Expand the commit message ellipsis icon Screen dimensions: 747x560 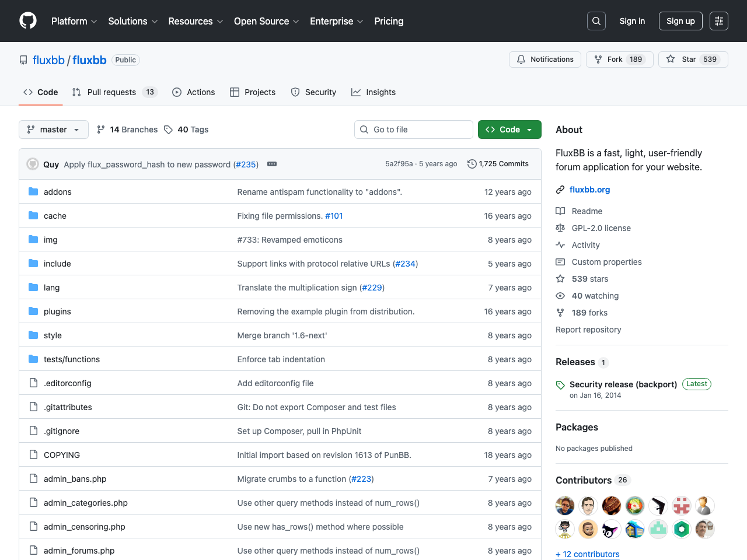[x=272, y=164]
